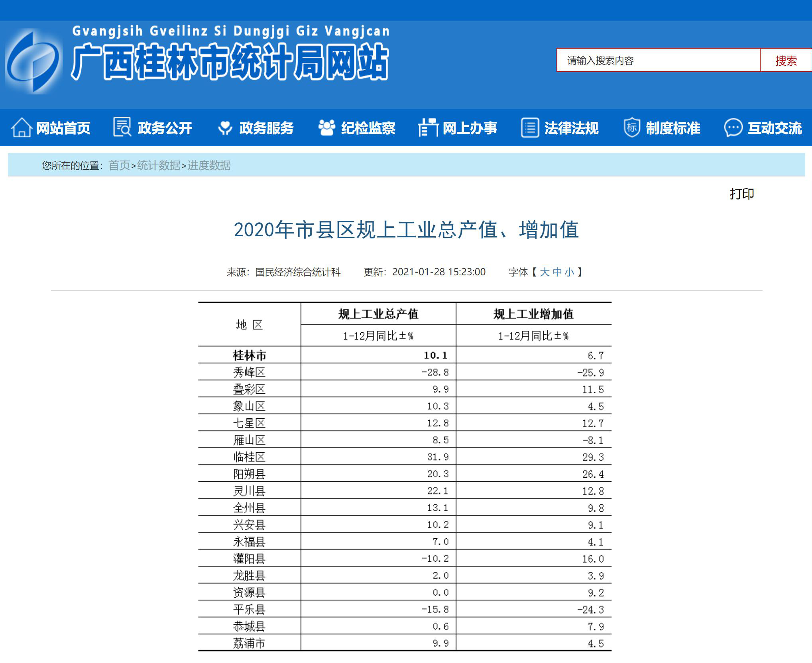Focus the 请输入搜索内容 search field
The image size is (812, 663).
[658, 61]
